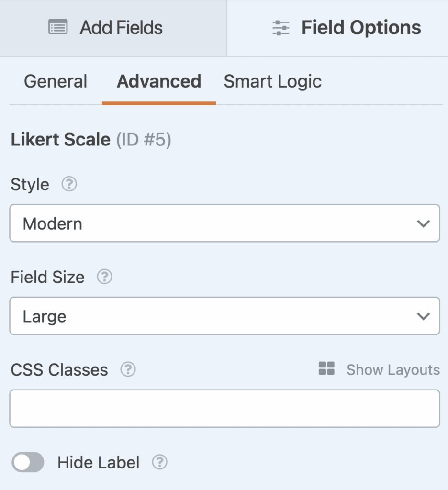Viewport: 448px width, 490px height.
Task: Switch to the General tab
Action: click(55, 81)
